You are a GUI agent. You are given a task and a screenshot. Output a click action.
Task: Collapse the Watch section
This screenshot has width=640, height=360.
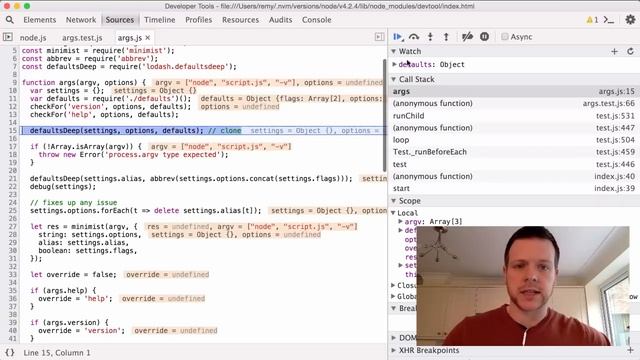[393, 51]
